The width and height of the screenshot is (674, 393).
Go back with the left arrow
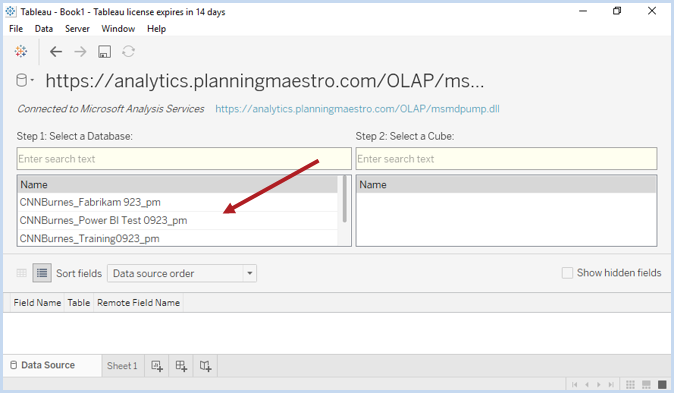[x=56, y=52]
